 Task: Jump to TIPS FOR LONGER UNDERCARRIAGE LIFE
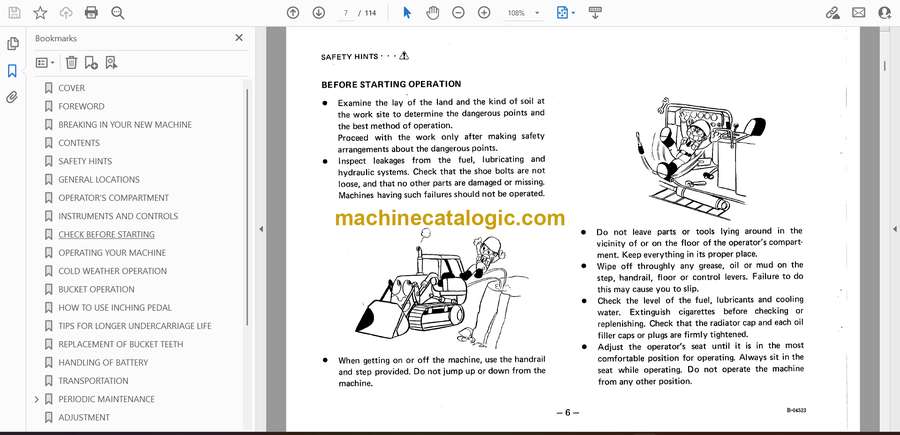point(134,326)
